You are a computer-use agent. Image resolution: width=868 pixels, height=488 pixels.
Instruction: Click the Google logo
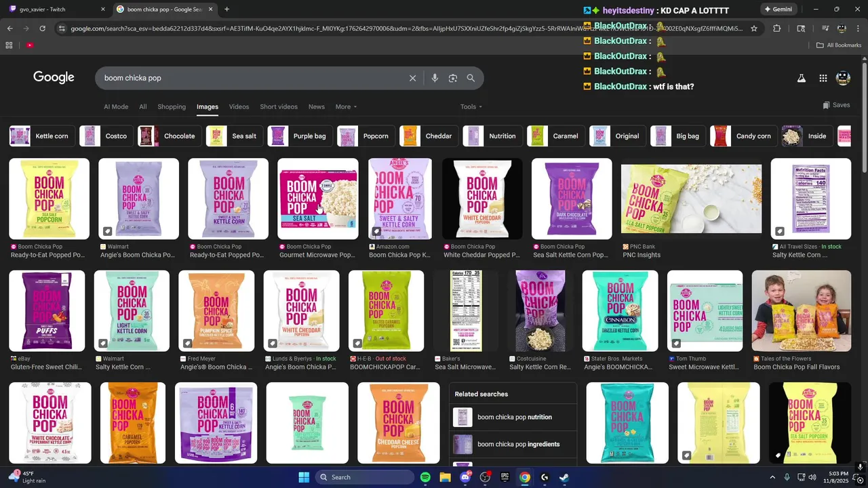click(54, 77)
